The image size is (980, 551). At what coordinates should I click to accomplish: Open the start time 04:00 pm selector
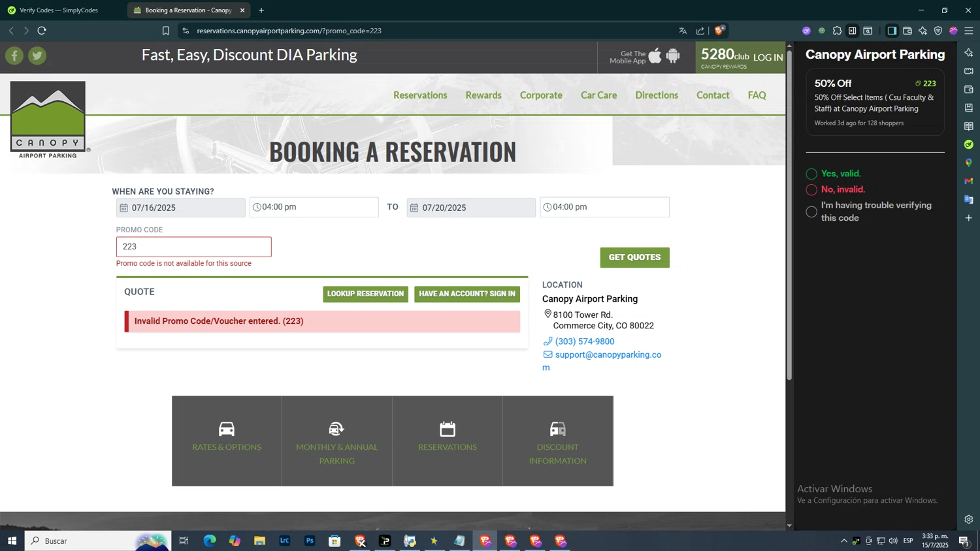click(314, 207)
